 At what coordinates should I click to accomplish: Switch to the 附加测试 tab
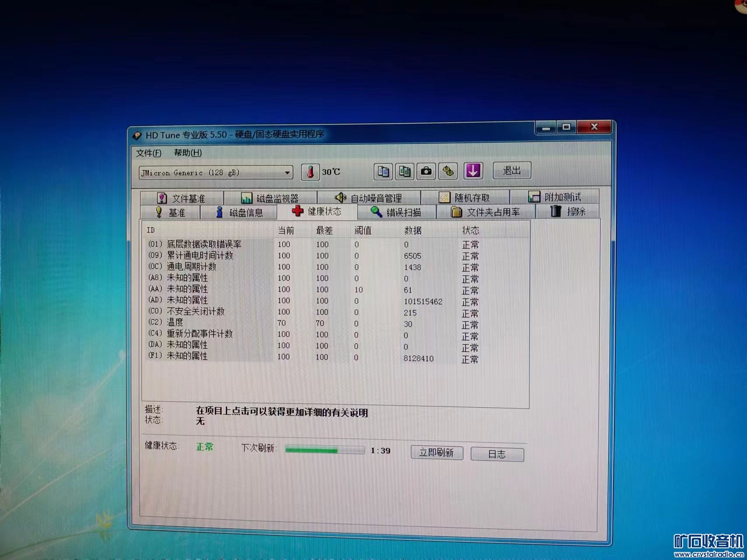(554, 197)
